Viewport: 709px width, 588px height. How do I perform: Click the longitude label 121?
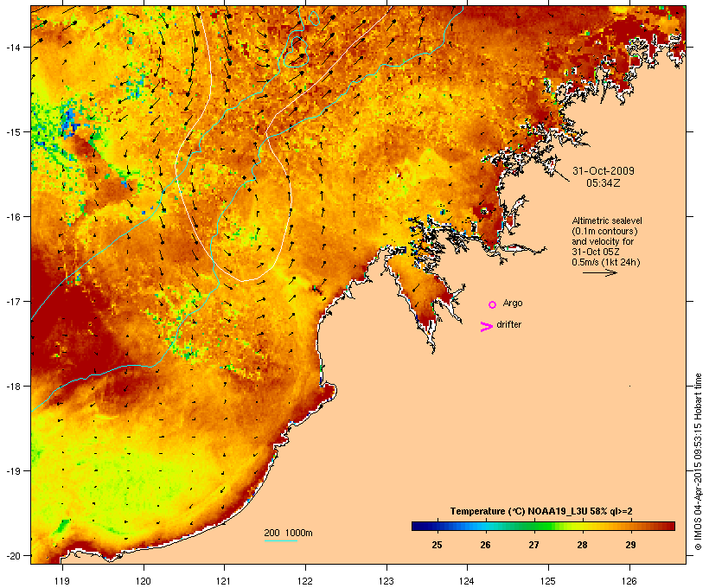pyautogui.click(x=224, y=581)
